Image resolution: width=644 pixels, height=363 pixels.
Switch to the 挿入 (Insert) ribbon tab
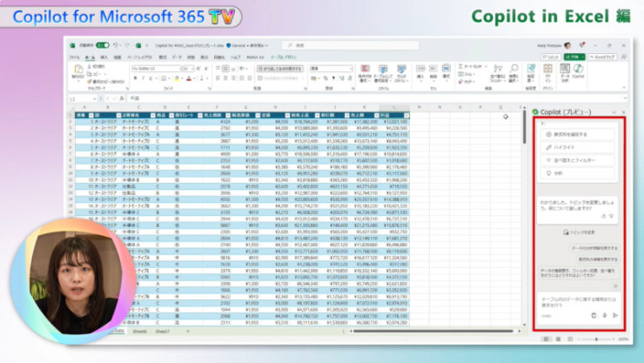point(104,57)
